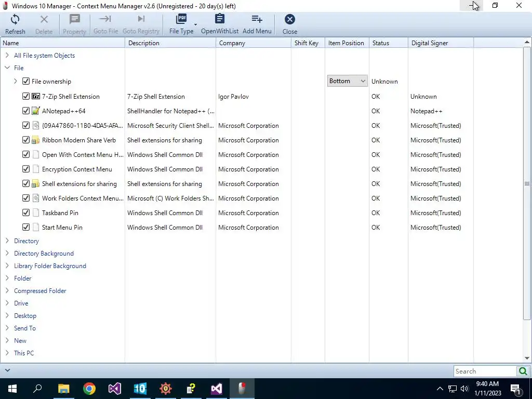The height and width of the screenshot is (399, 532).
Task: Click the Shift Key column header
Action: point(308,43)
